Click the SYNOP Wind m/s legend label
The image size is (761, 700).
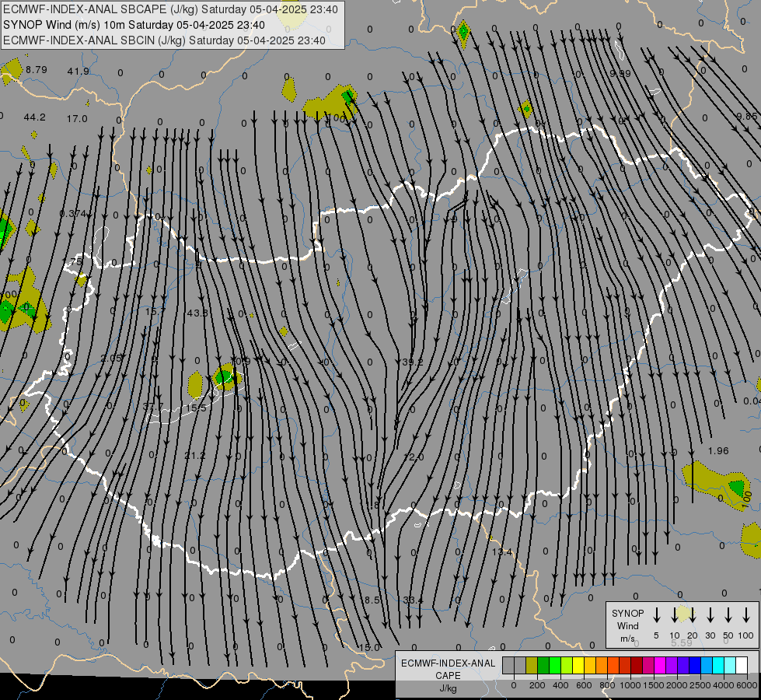pyautogui.click(x=627, y=625)
